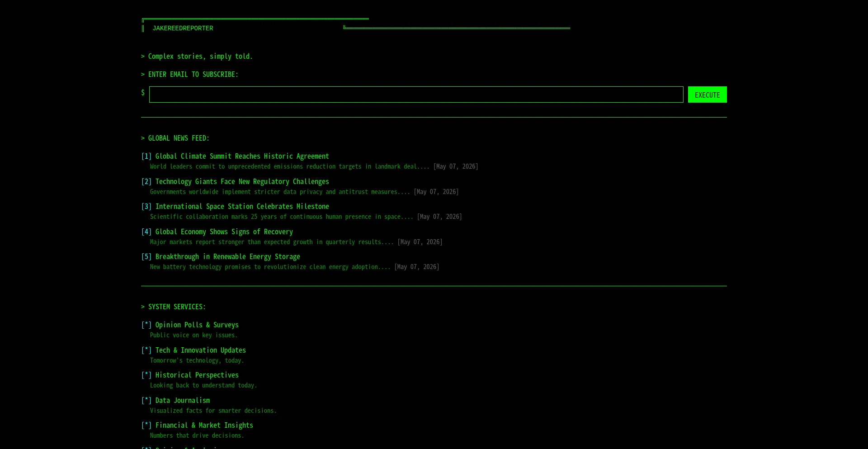Click the 'Complex stories, simply told.' tagline

pos(197,56)
